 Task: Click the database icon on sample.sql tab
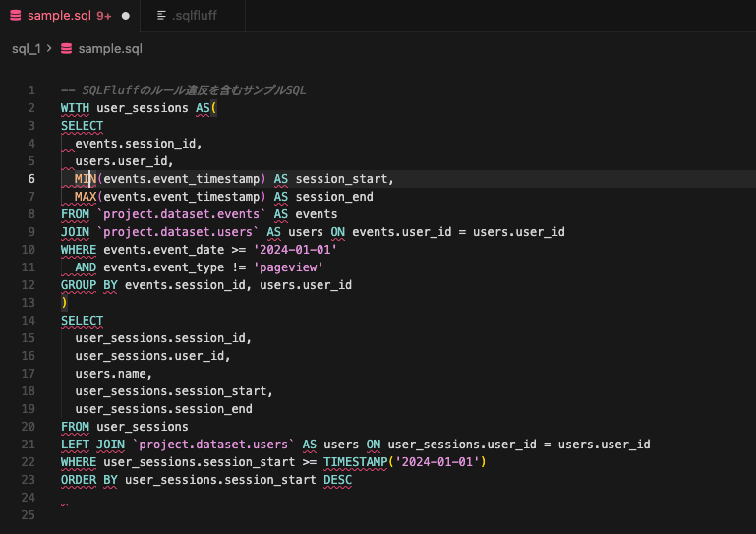pos(14,16)
